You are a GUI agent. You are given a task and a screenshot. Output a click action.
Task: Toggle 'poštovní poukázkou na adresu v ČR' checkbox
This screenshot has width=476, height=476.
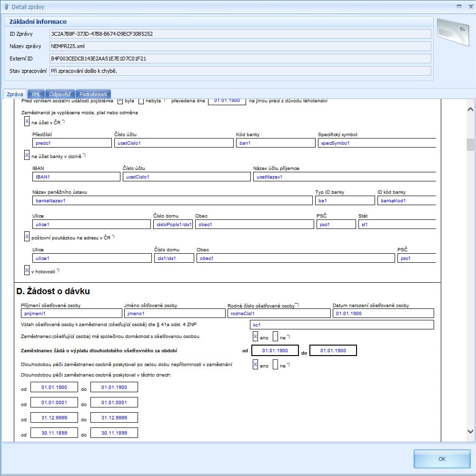pyautogui.click(x=27, y=236)
